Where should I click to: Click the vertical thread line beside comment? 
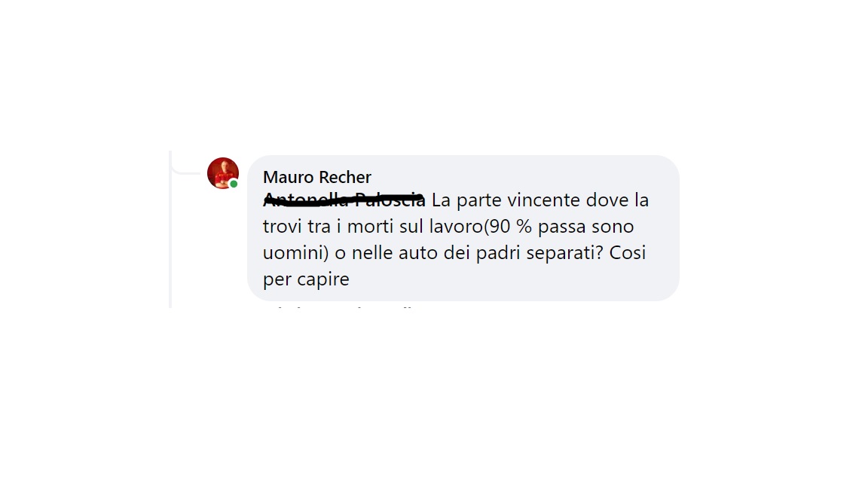[x=170, y=229]
